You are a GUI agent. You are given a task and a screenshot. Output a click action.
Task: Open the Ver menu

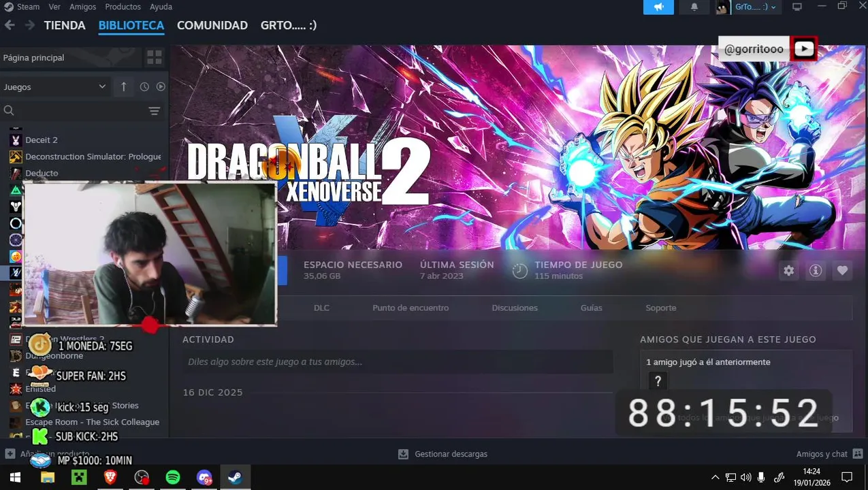[x=54, y=7]
